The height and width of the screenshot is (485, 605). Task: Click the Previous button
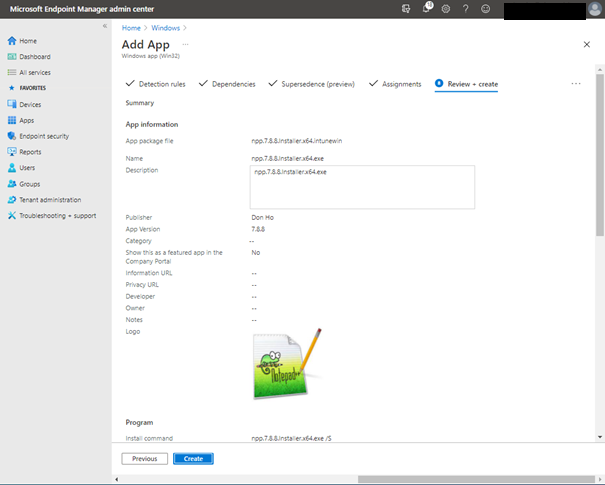(x=145, y=459)
